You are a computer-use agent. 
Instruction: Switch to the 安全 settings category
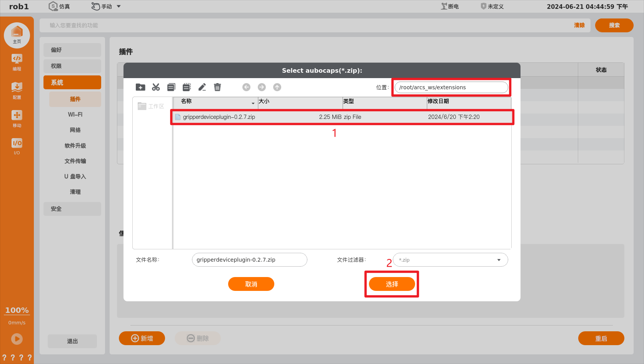coord(72,209)
